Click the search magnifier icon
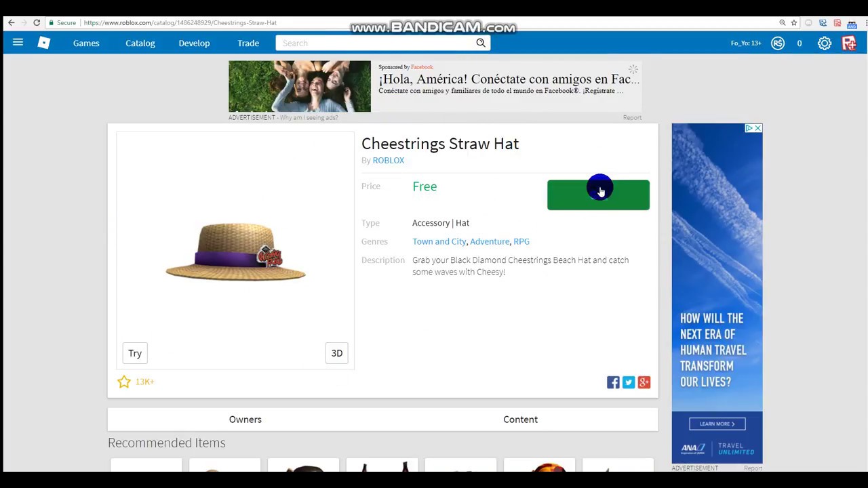 pos(481,43)
